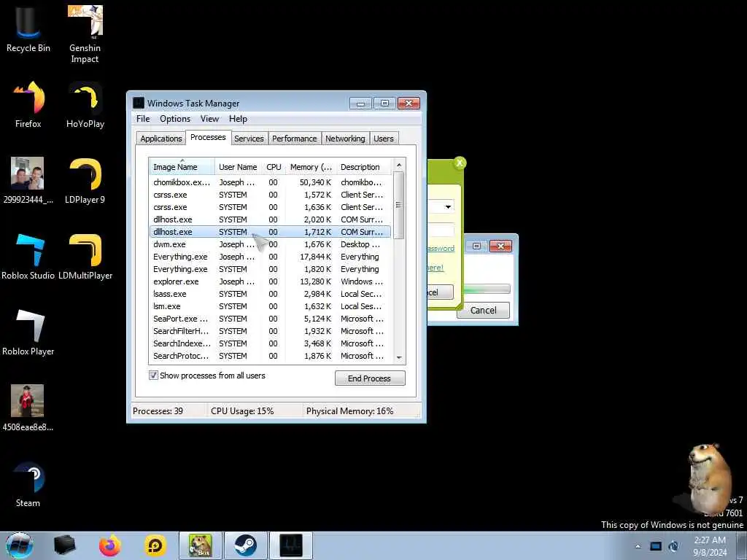Open the black box taskbar icon
This screenshot has width=747, height=560.
coord(65,545)
